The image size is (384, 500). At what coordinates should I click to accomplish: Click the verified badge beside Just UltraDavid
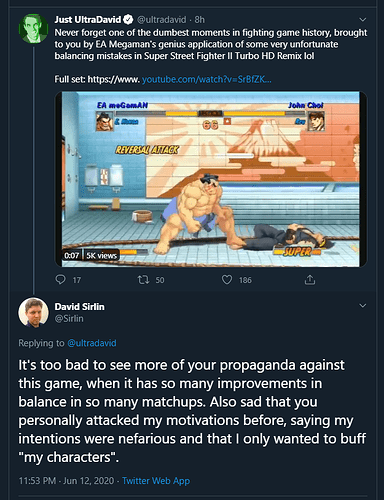(129, 20)
